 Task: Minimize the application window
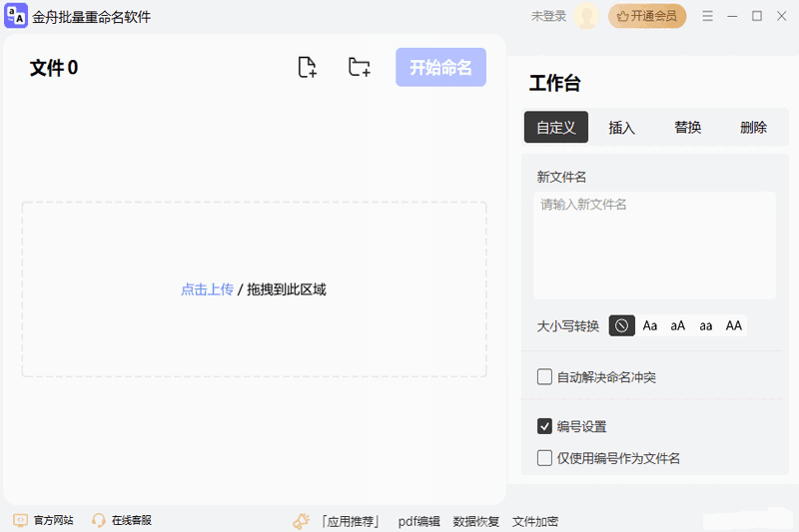tap(732, 16)
